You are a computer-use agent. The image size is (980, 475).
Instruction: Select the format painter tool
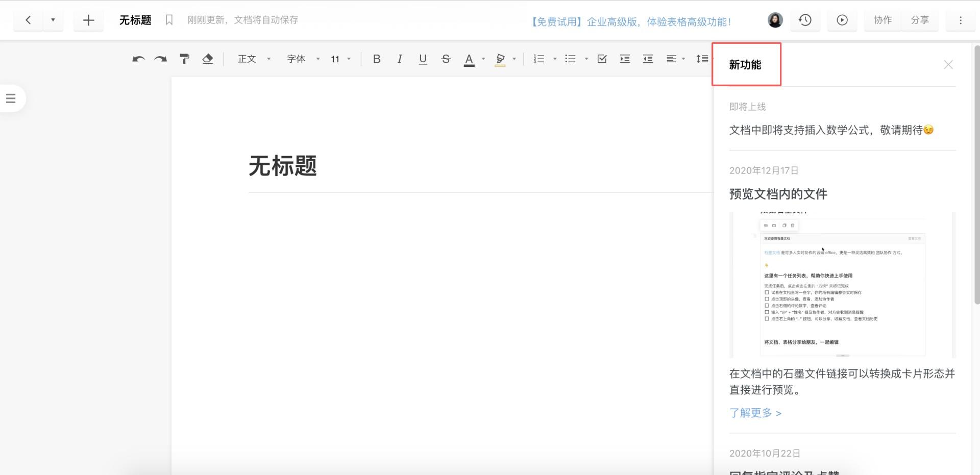click(184, 59)
